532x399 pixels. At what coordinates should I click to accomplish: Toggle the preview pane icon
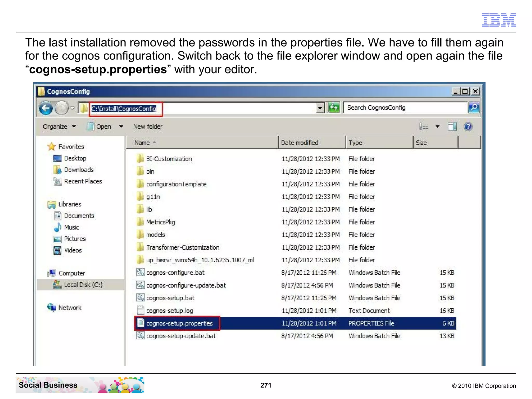(452, 127)
